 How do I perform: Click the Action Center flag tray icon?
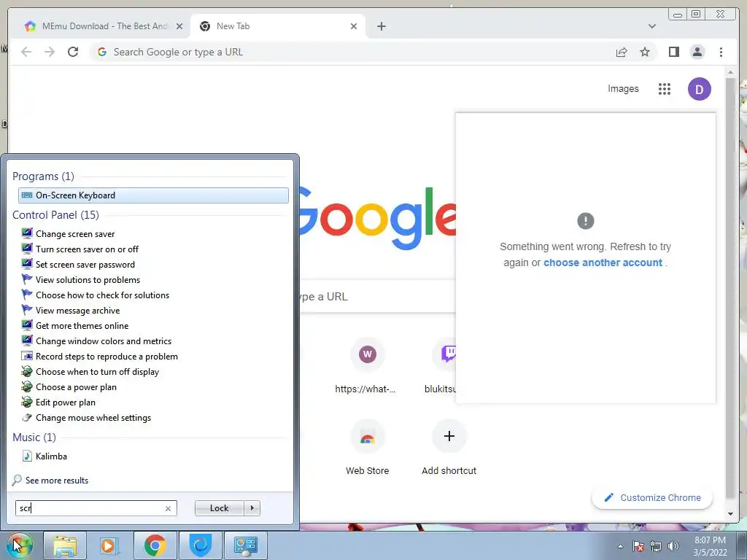pos(638,546)
